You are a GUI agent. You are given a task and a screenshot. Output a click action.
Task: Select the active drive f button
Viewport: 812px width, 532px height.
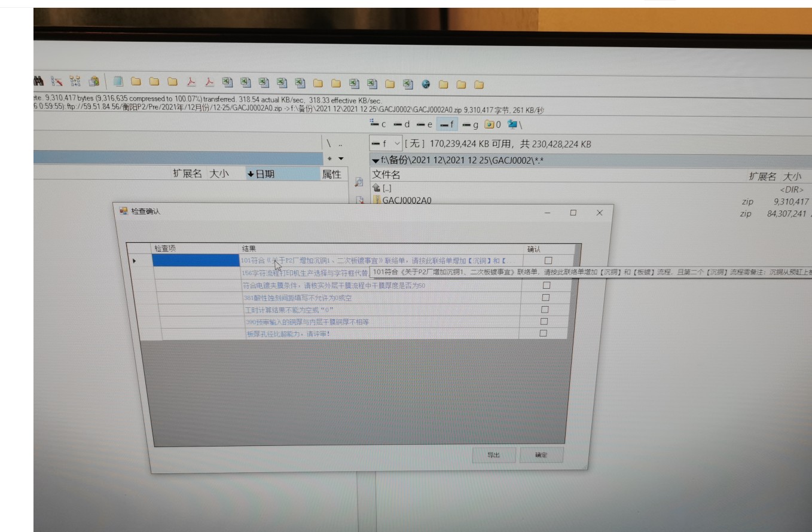click(x=447, y=124)
